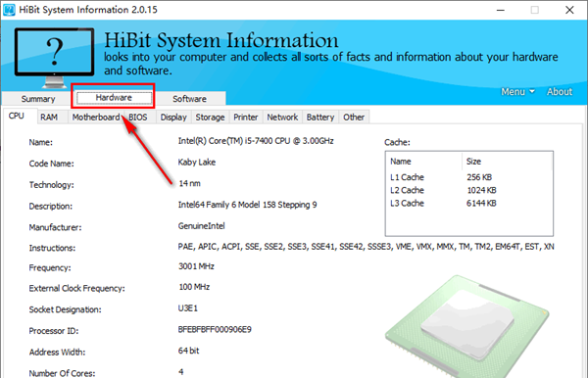
Task: Select the L2 Cache row
Action: click(x=468, y=190)
